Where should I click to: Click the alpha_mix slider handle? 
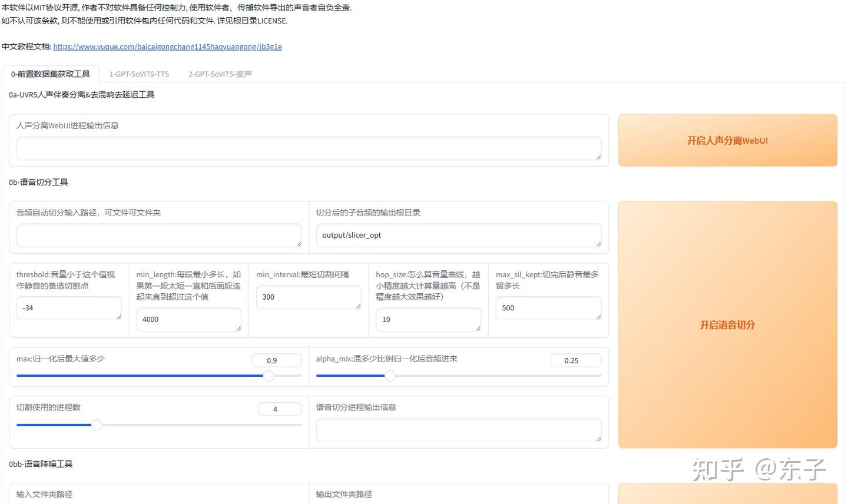390,375
